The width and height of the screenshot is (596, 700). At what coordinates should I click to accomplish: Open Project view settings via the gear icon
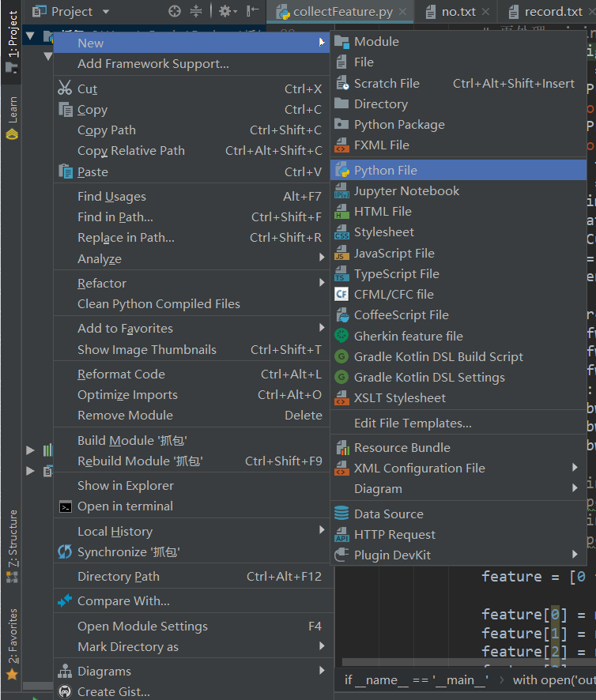226,12
